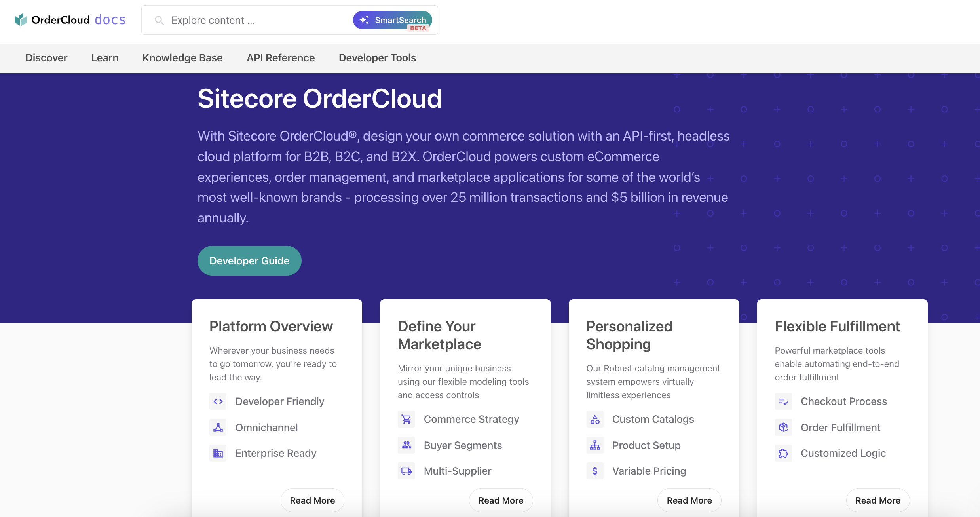Image resolution: width=980 pixels, height=517 pixels.
Task: Click the OrderCloud docs logo
Action: click(70, 20)
